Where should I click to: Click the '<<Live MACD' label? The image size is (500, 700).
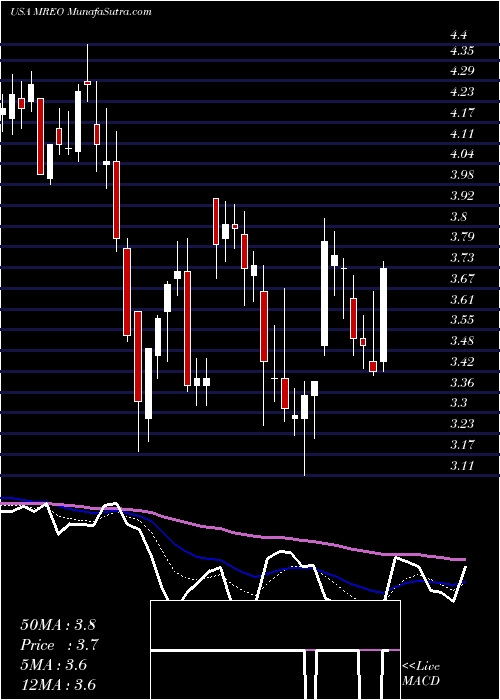coord(421,673)
